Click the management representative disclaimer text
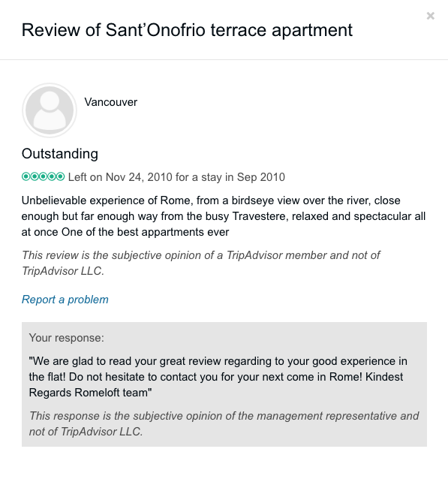This screenshot has width=448, height=491. 224,423
